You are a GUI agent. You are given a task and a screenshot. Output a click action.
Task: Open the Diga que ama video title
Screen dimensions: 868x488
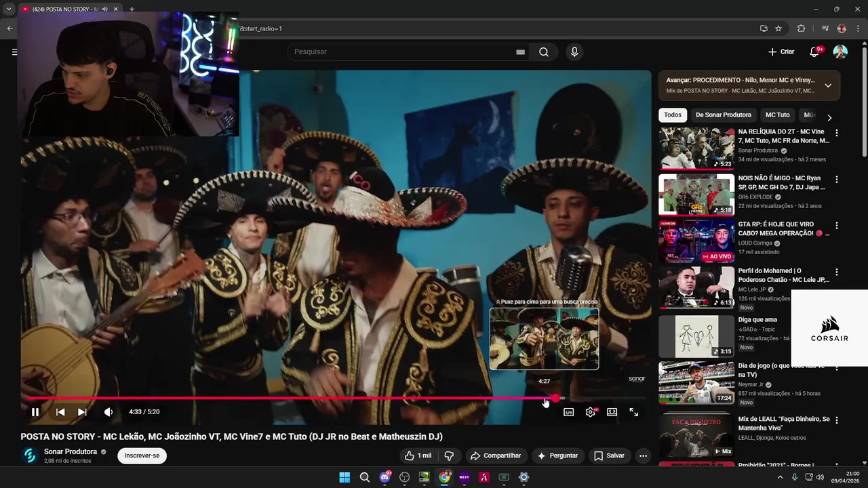[x=757, y=319]
